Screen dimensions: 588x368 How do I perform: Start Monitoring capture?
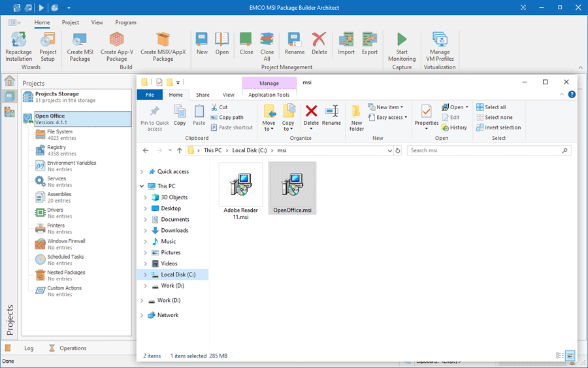pos(402,46)
